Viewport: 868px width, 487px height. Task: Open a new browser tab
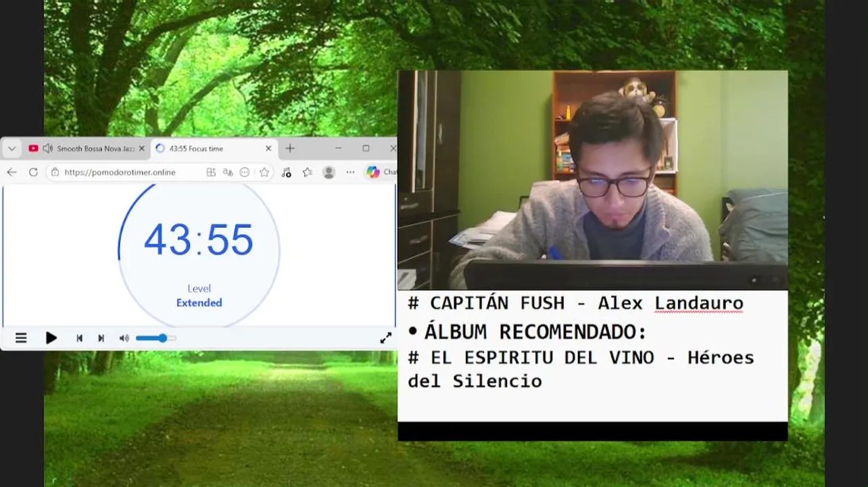coord(290,148)
